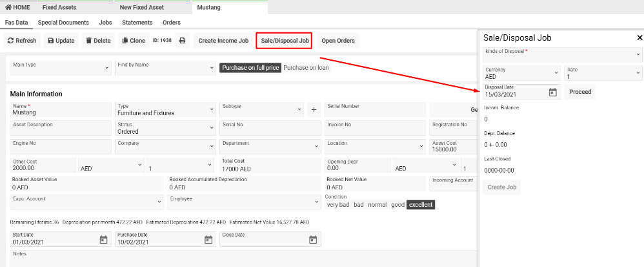644x267 pixels.
Task: Set condition to excellent
Action: (421, 205)
